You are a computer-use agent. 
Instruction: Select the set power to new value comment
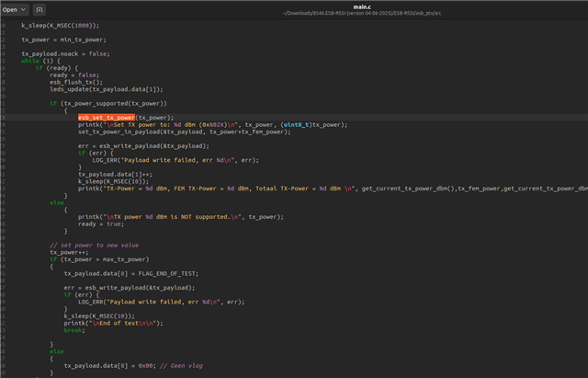pyautogui.click(x=94, y=246)
